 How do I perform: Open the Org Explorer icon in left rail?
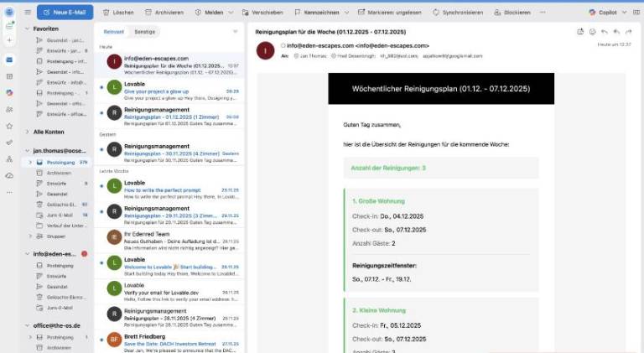(9, 158)
